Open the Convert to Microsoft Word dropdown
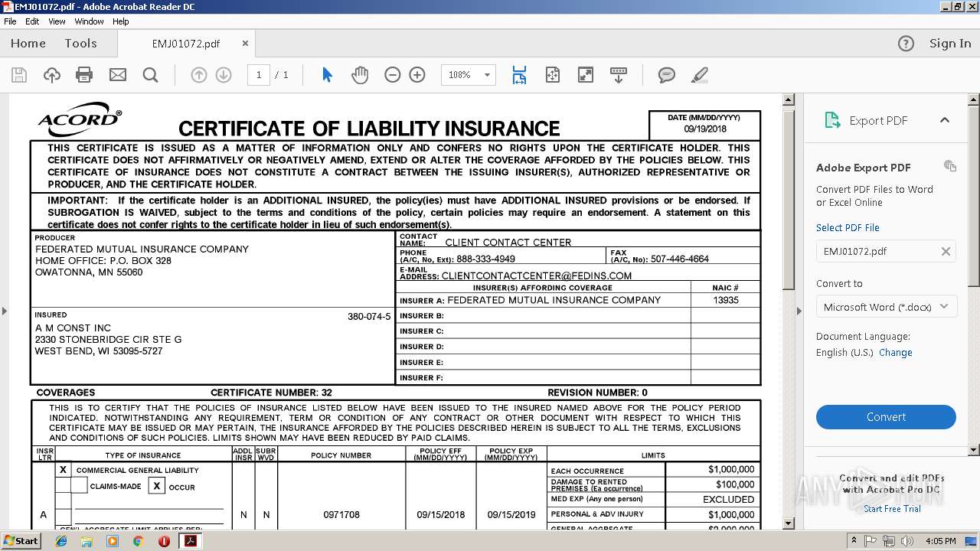Image resolution: width=980 pixels, height=551 pixels. tap(886, 307)
